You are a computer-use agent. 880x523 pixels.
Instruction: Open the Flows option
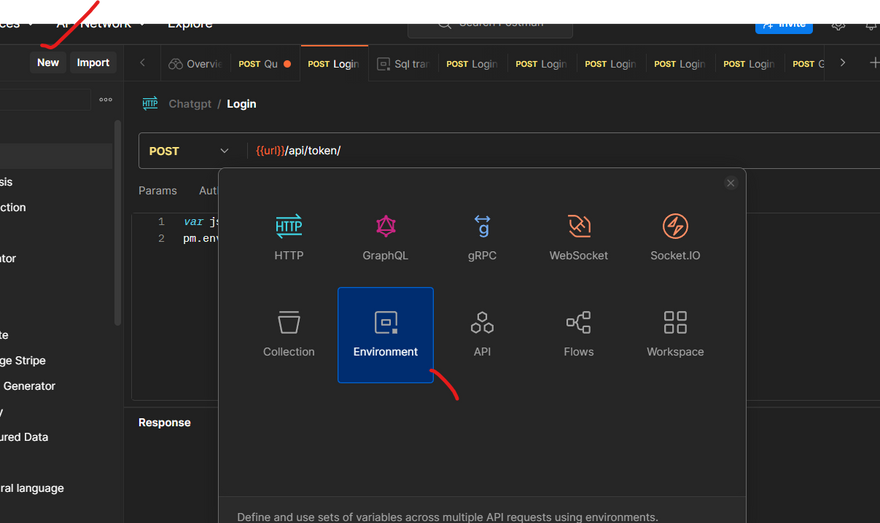(x=578, y=334)
